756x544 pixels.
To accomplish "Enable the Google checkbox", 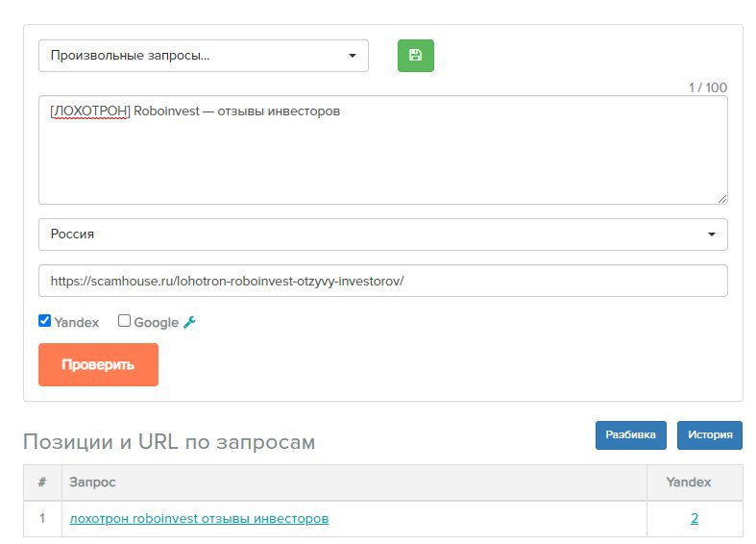I will click(x=124, y=321).
